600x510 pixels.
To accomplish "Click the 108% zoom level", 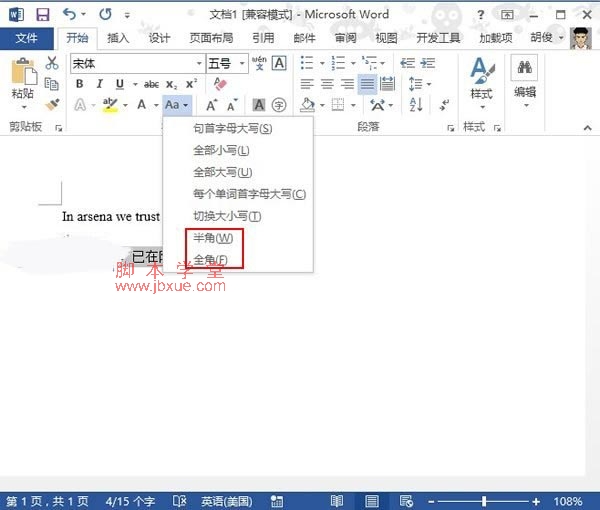I will (x=568, y=501).
